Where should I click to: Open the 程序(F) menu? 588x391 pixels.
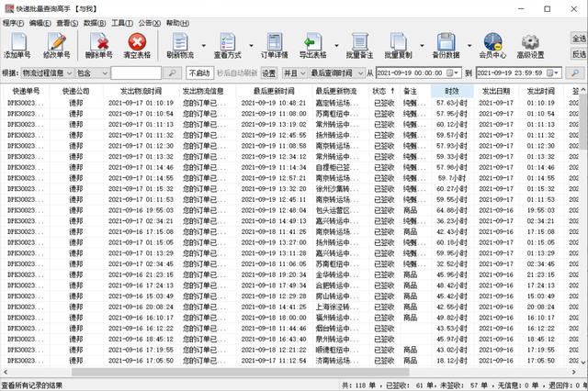[13, 23]
